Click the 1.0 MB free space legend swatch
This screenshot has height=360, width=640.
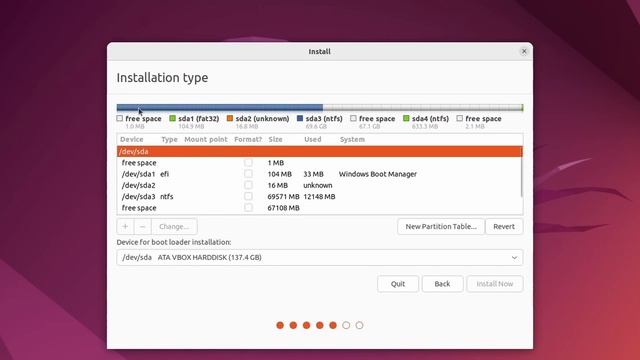click(x=120, y=118)
